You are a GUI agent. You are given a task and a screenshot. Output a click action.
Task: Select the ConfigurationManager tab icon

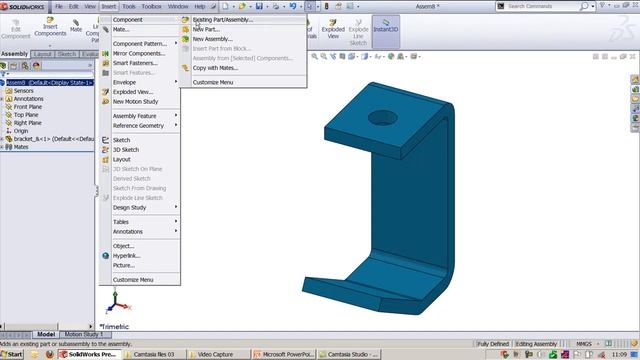25,66
